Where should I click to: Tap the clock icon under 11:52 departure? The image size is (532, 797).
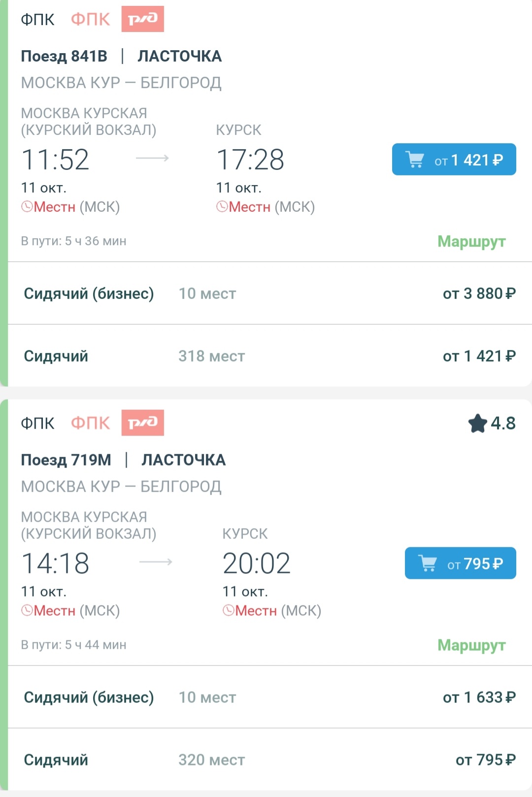coord(27,207)
